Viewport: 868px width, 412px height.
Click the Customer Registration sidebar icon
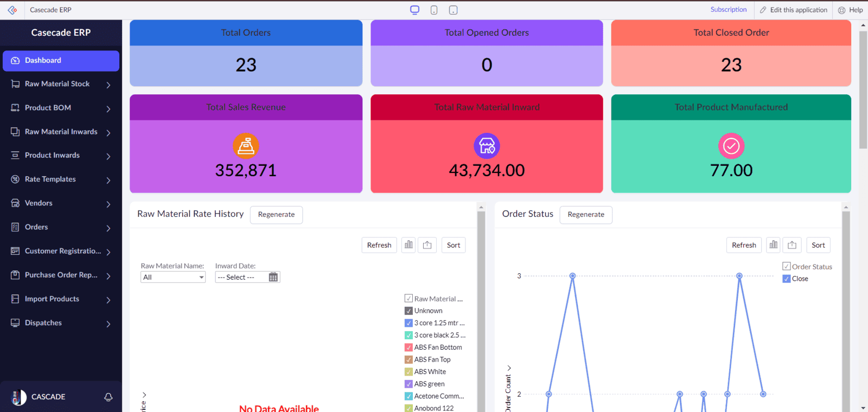(15, 251)
